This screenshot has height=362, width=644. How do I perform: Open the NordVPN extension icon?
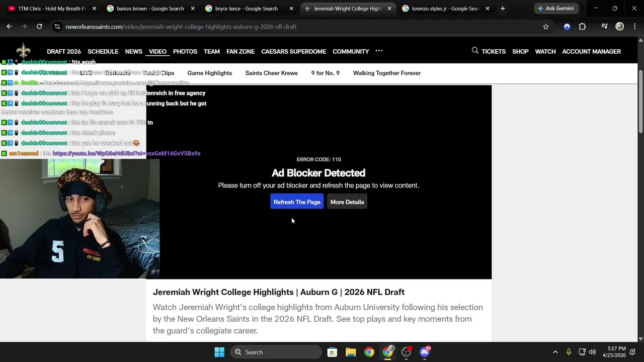[567, 27]
